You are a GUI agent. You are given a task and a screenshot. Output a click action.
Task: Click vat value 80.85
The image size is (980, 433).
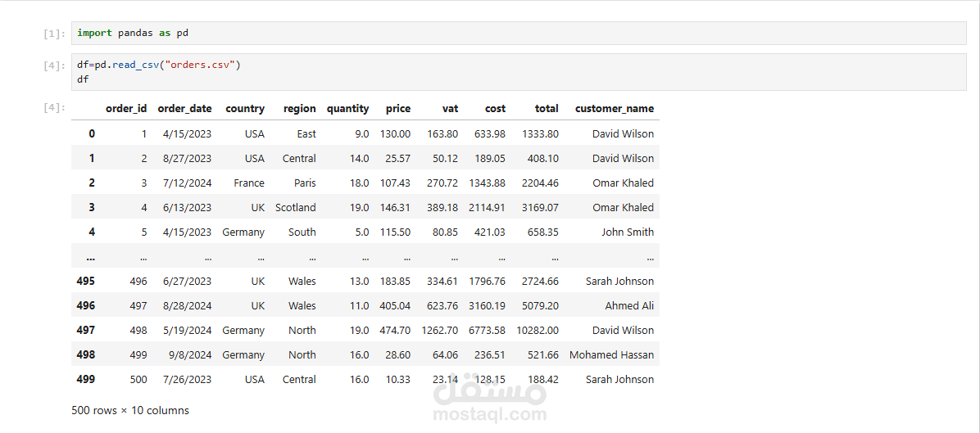[x=446, y=232]
